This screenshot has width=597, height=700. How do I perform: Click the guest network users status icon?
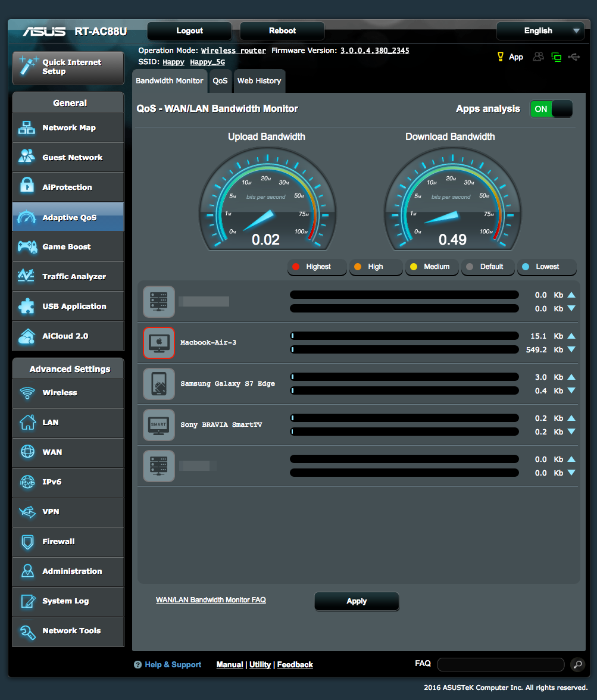539,57
